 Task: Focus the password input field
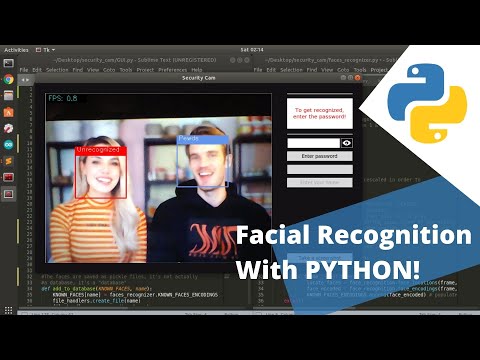click(313, 143)
